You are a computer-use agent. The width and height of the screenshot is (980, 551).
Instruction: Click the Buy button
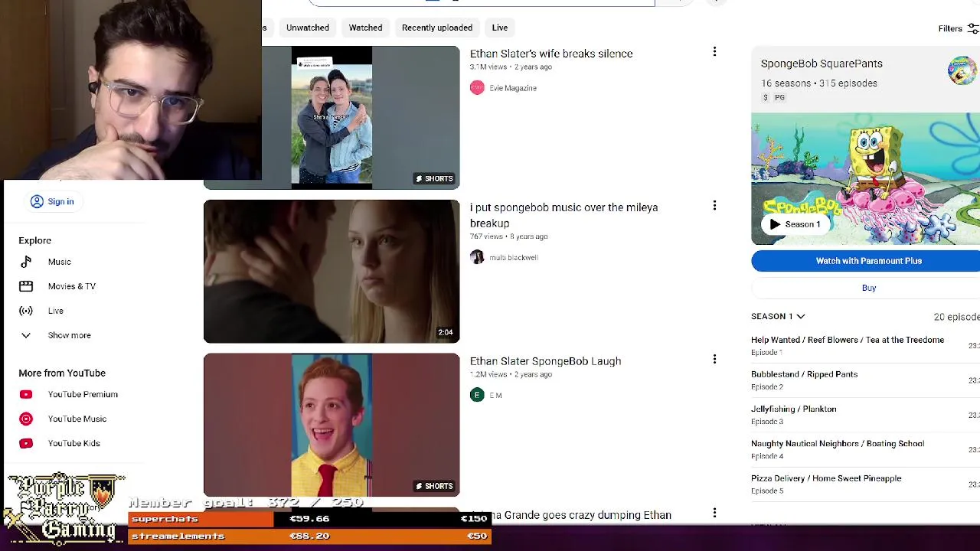pos(867,288)
